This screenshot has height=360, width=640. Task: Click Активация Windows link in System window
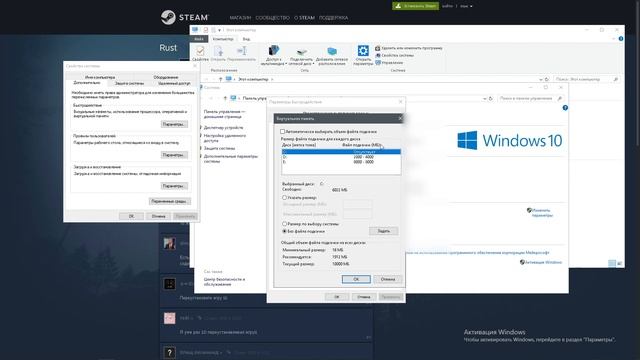[x=543, y=262]
